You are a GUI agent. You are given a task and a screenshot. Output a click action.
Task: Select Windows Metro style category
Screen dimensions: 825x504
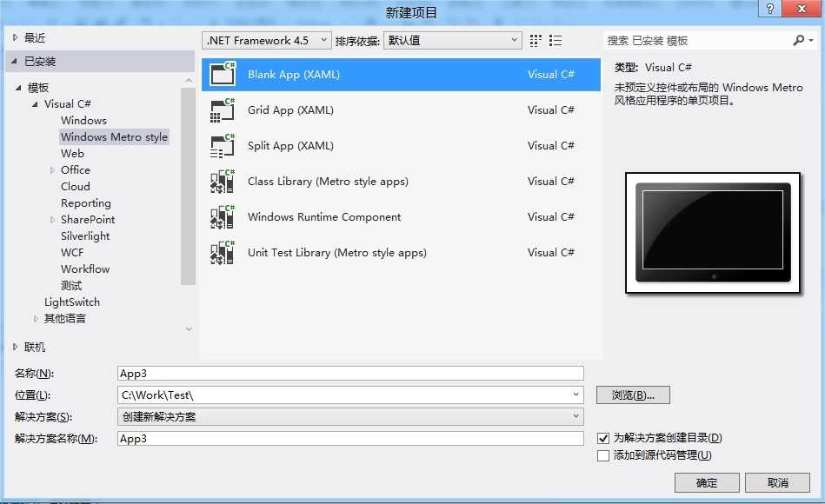(114, 136)
